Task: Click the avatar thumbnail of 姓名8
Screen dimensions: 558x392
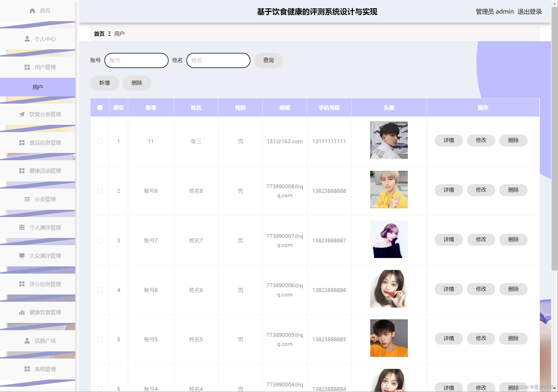Action: [389, 189]
